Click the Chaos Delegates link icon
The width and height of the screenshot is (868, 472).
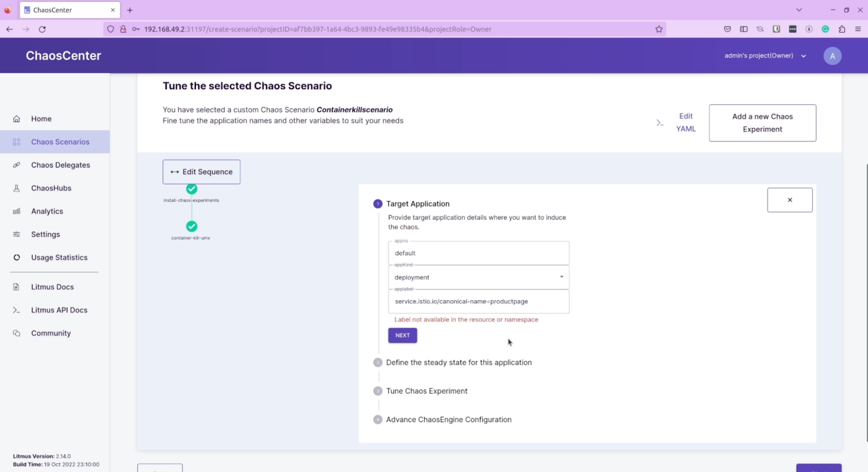16,165
